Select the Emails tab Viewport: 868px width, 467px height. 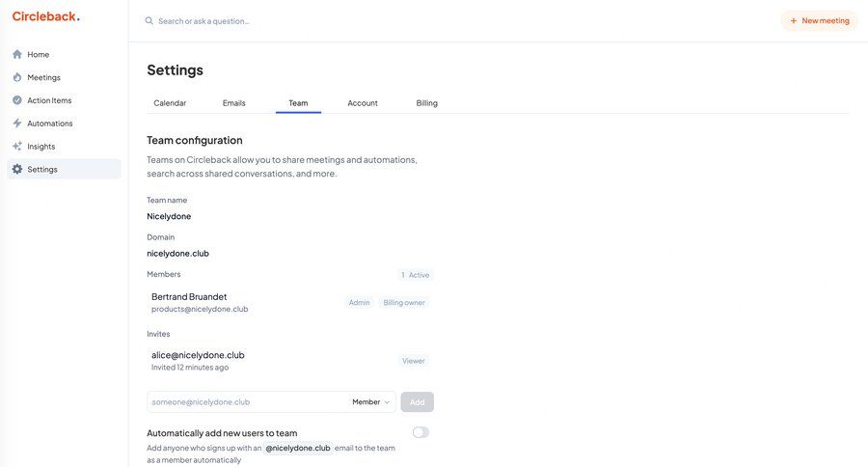click(233, 103)
